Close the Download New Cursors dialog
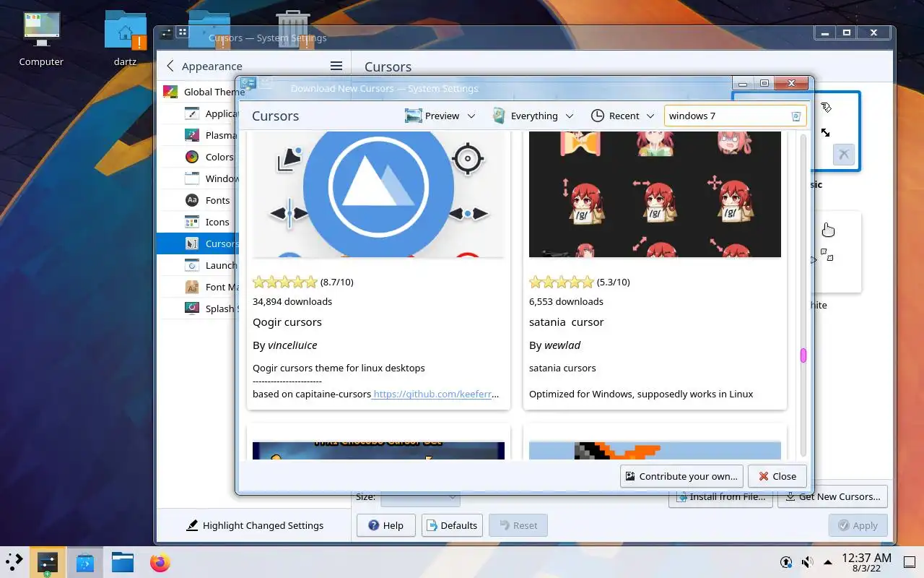The height and width of the screenshot is (578, 924). 777,476
